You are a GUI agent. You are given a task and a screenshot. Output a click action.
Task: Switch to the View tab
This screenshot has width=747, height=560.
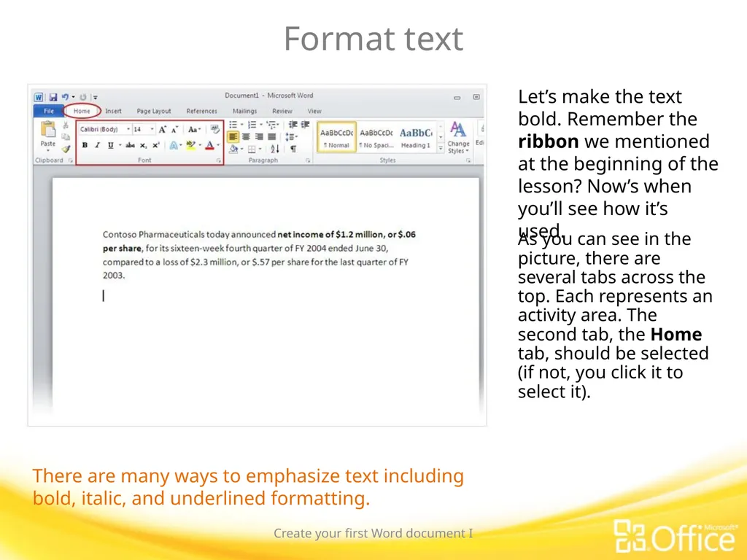(314, 111)
